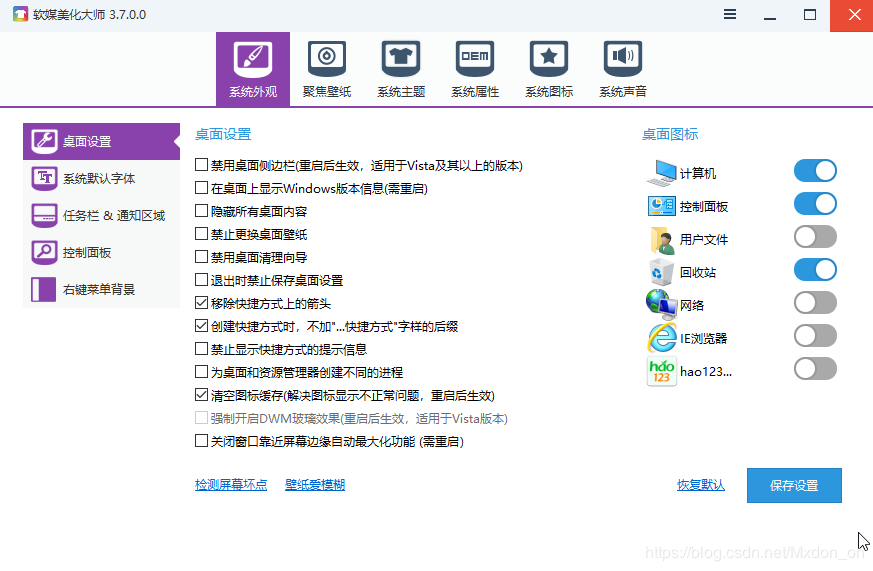Uncheck 移除快捷方式上的箭头 checkbox
The width and height of the screenshot is (873, 571).
(x=202, y=303)
